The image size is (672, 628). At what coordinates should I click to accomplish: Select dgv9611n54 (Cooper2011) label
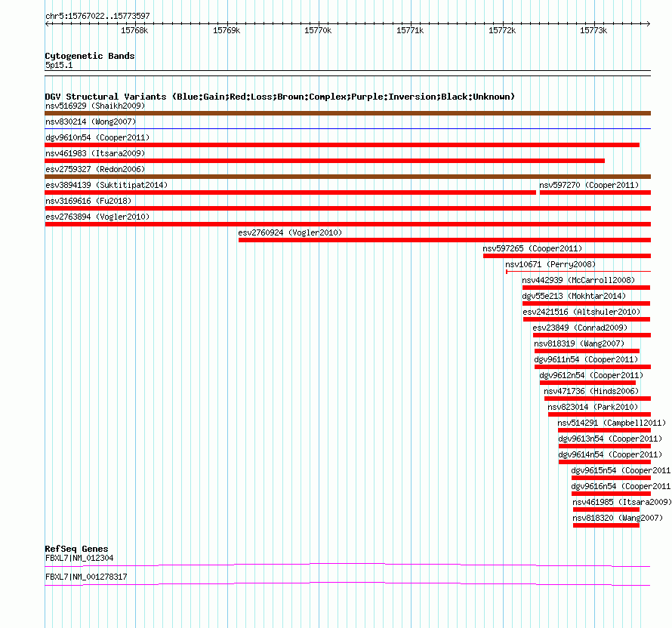pos(586,359)
